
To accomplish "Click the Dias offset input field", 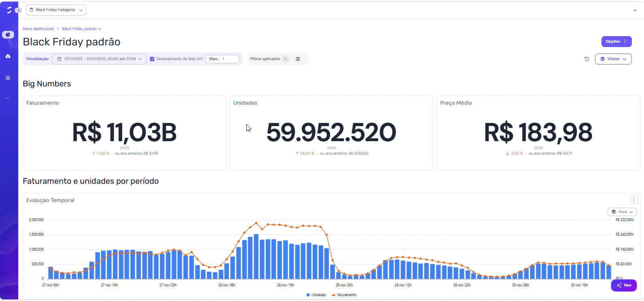I will 222,59.
